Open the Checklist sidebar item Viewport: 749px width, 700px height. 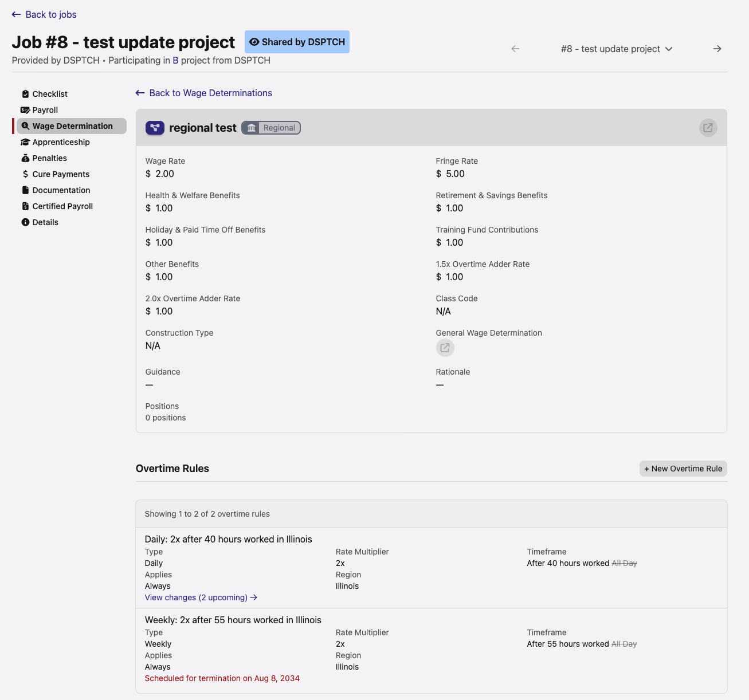click(x=72, y=94)
